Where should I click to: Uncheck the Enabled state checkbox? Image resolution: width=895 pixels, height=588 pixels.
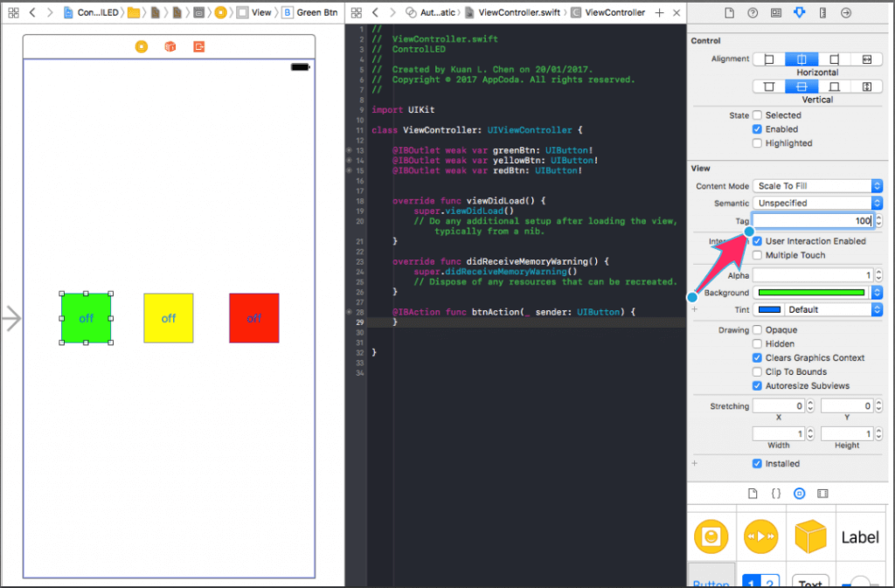click(757, 129)
